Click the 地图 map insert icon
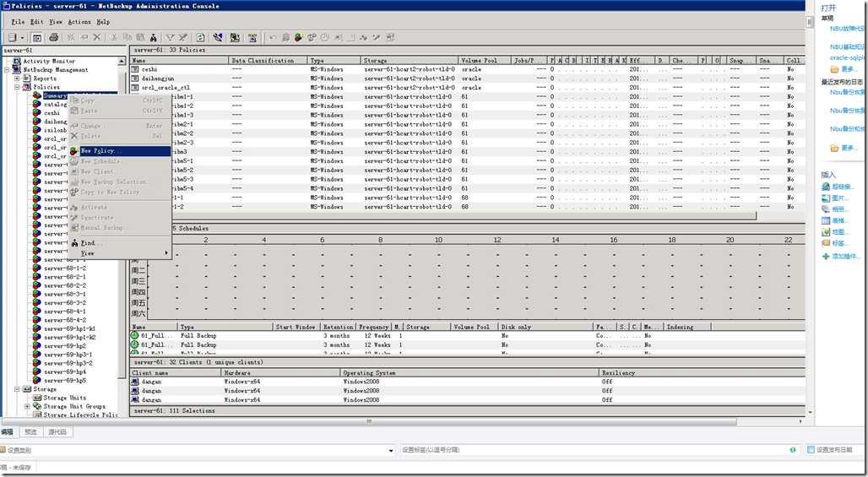 tap(826, 232)
